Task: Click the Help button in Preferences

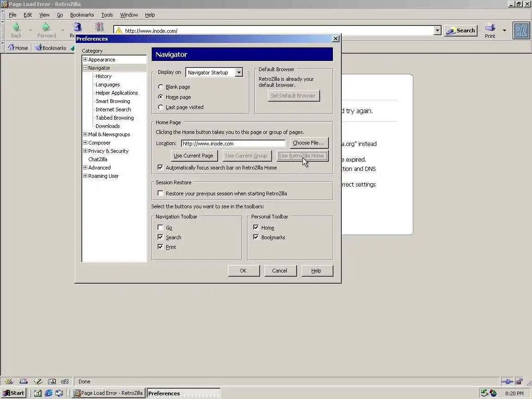Action: 317,271
